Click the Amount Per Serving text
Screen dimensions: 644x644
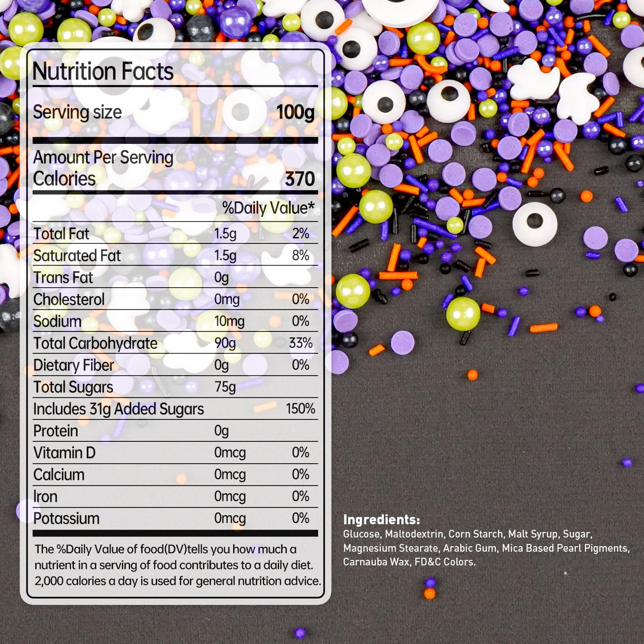coord(103,158)
